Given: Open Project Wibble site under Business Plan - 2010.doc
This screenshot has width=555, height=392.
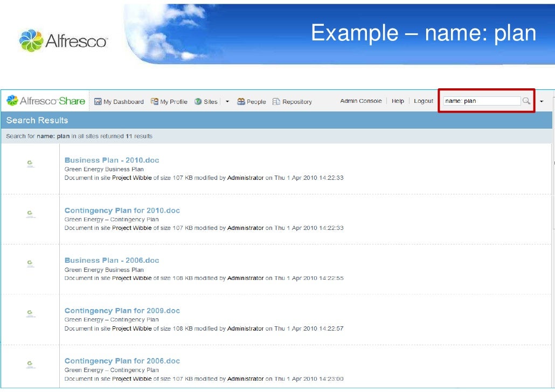Looking at the screenshot, I should click(x=131, y=178).
